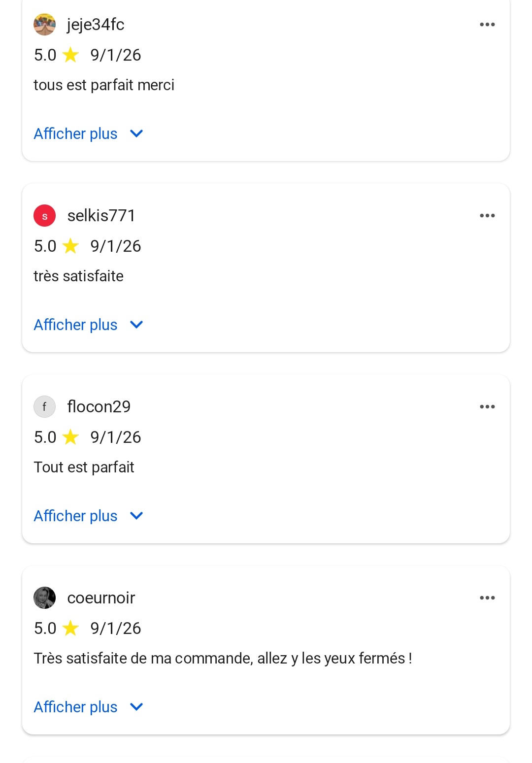Open the overflow menu on jeje34fc's review
The image size is (532, 763).
click(487, 24)
